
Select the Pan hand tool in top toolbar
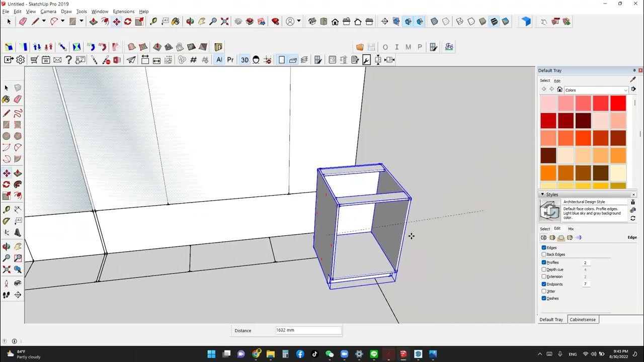point(202,21)
